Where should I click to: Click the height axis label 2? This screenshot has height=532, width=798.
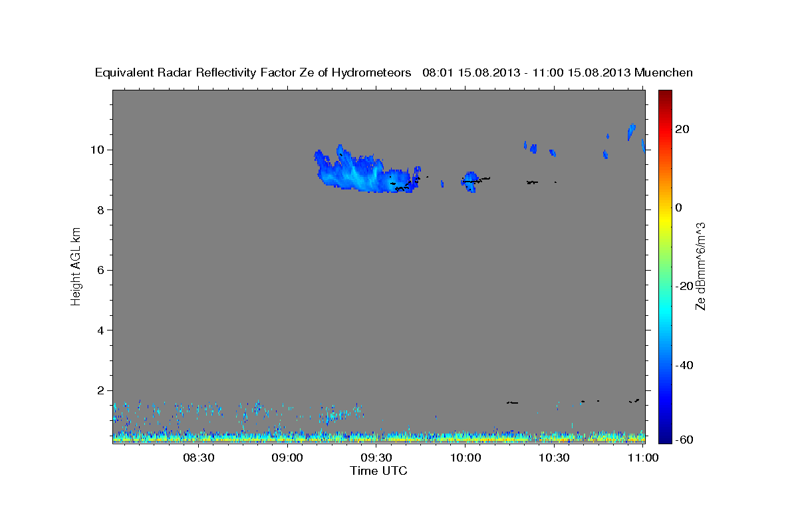coord(102,391)
